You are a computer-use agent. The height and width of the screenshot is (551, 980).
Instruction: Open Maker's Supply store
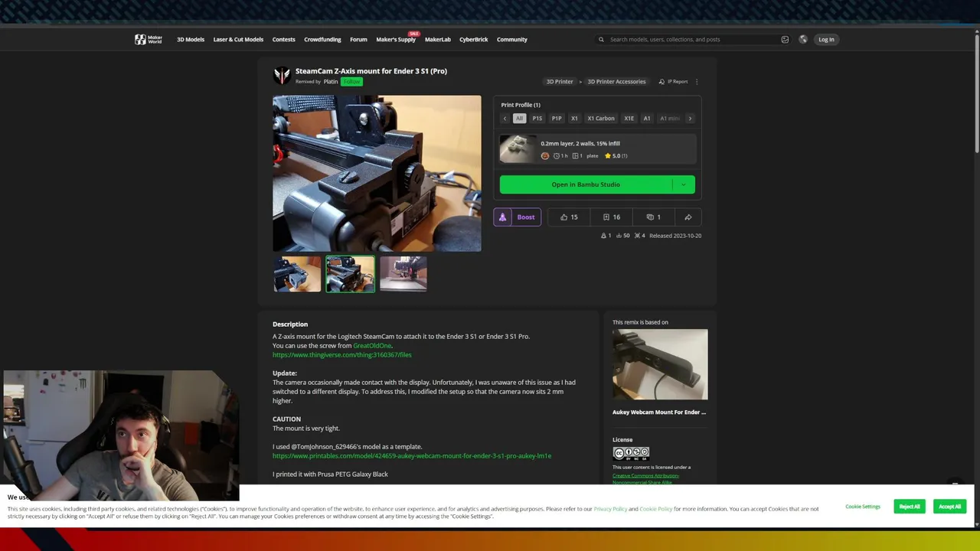coord(396,39)
